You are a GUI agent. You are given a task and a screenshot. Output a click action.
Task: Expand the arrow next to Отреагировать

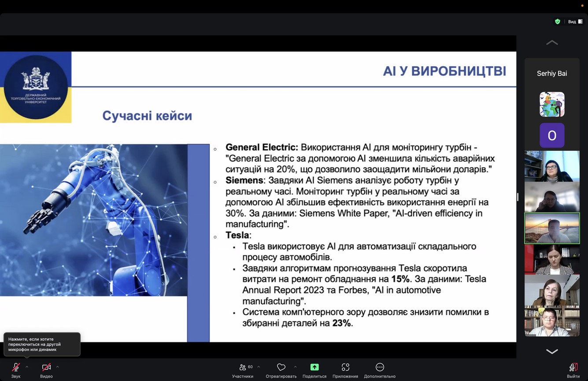[x=295, y=367]
